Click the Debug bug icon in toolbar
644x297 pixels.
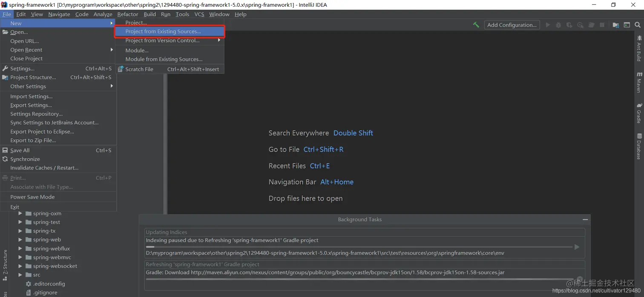[x=558, y=25]
